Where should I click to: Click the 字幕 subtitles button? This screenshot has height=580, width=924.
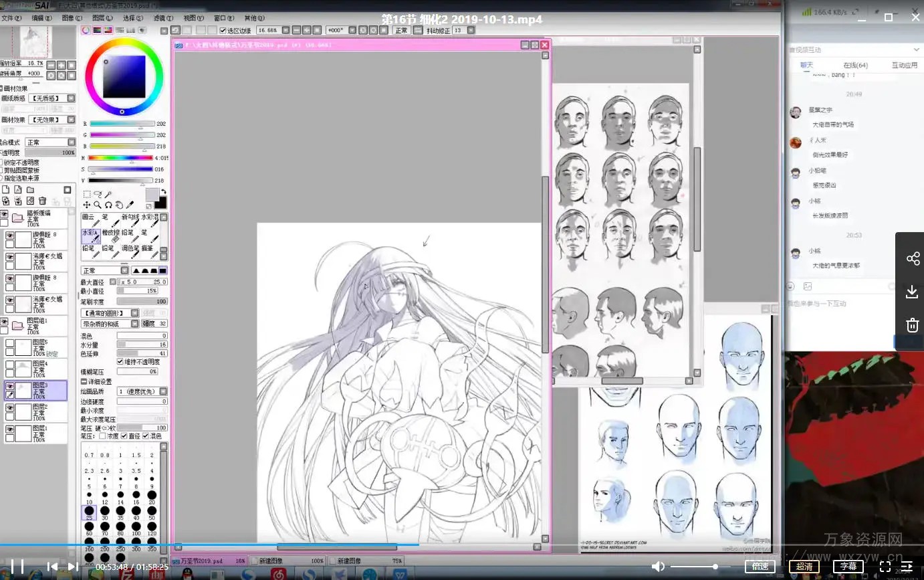(848, 566)
